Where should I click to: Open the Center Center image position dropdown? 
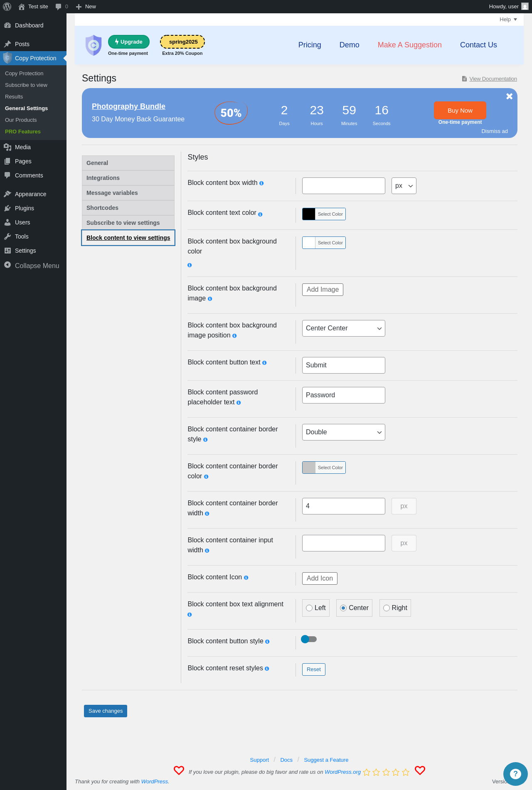click(344, 328)
